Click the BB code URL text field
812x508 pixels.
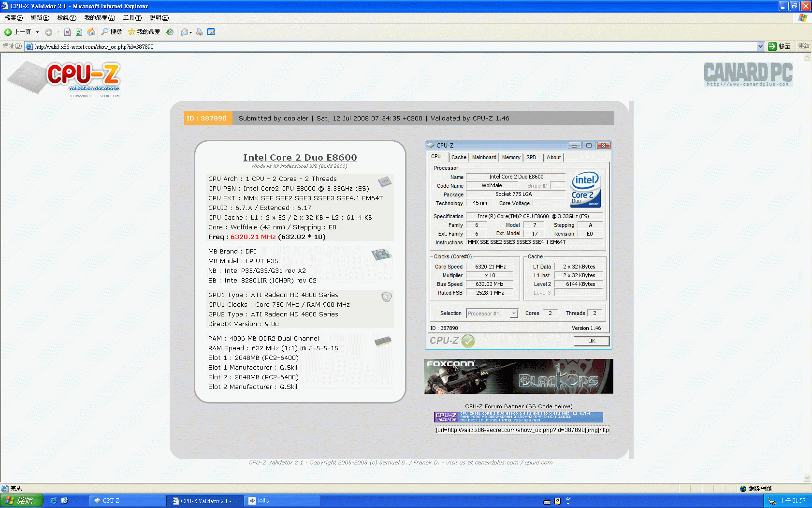(x=522, y=430)
